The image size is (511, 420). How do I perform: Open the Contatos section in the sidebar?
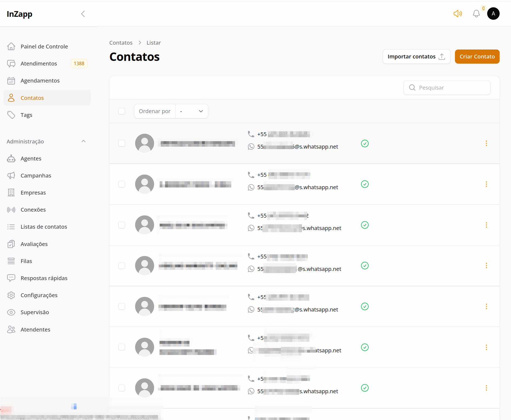coord(32,98)
